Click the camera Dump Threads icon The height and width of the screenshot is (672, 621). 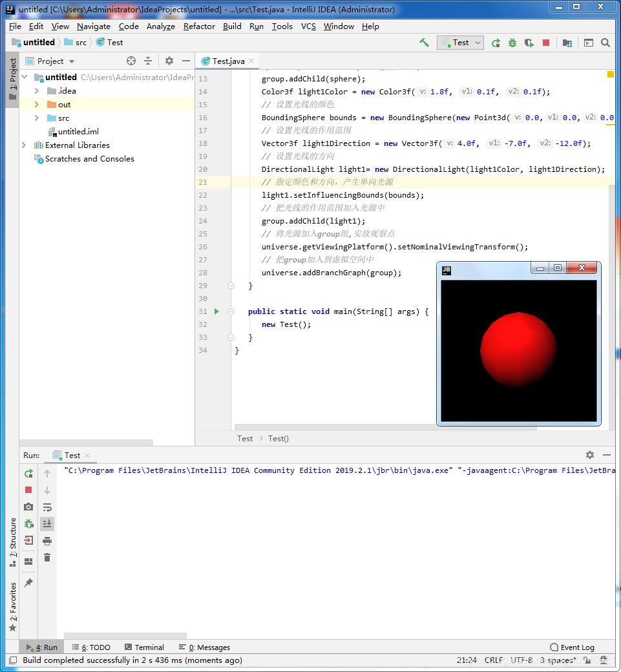point(28,507)
